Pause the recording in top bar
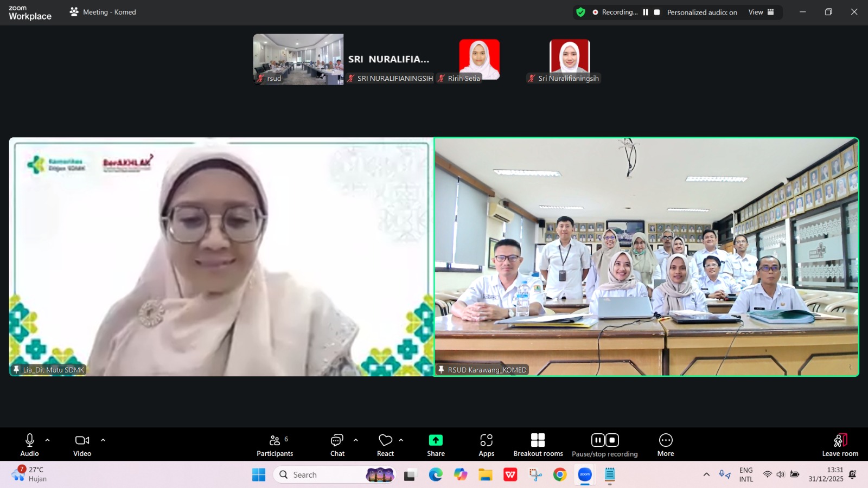Image resolution: width=868 pixels, height=488 pixels. (646, 12)
